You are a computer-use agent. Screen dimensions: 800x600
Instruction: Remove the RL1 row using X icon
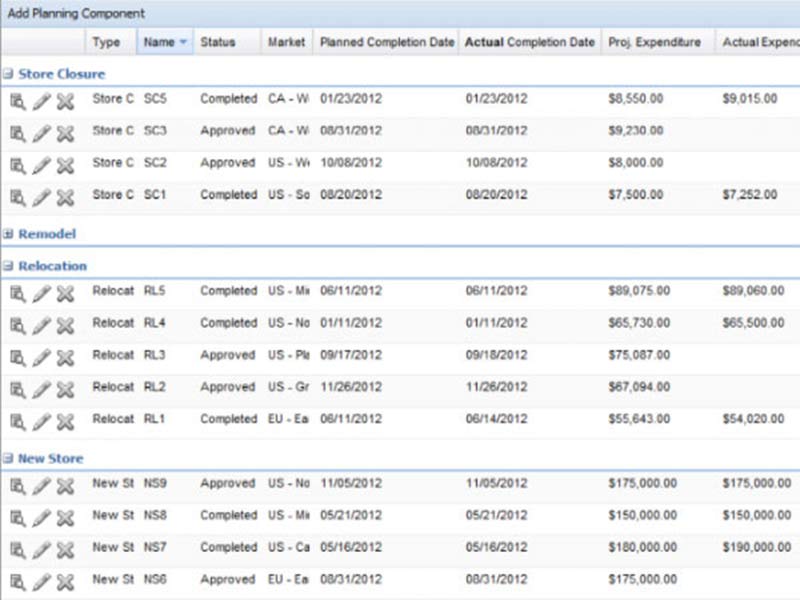[x=65, y=420]
